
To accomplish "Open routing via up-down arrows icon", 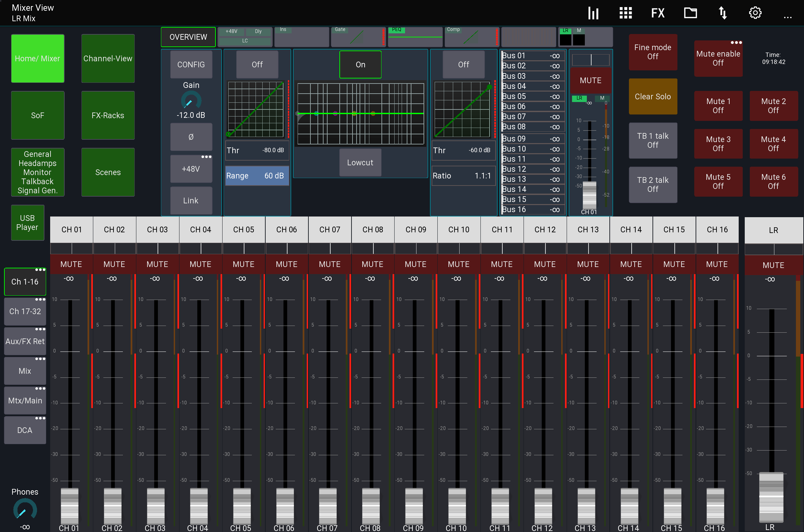I will [723, 13].
